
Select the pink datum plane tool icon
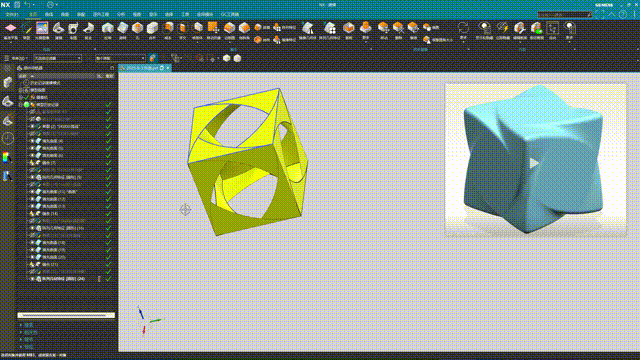click(11, 28)
